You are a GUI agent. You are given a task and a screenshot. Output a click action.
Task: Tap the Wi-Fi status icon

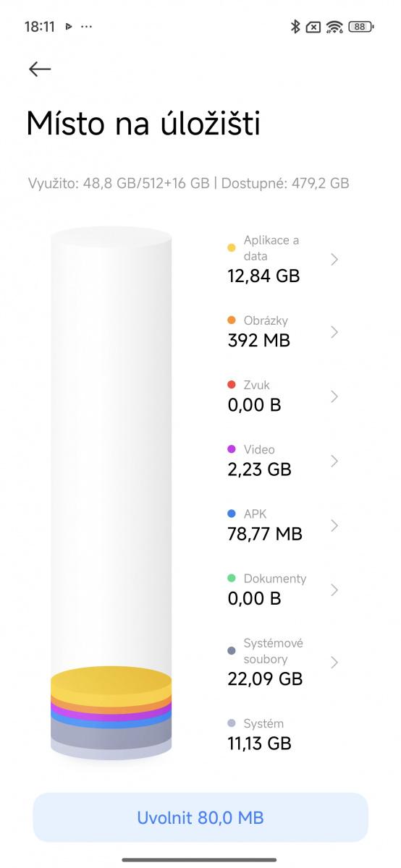point(334,27)
